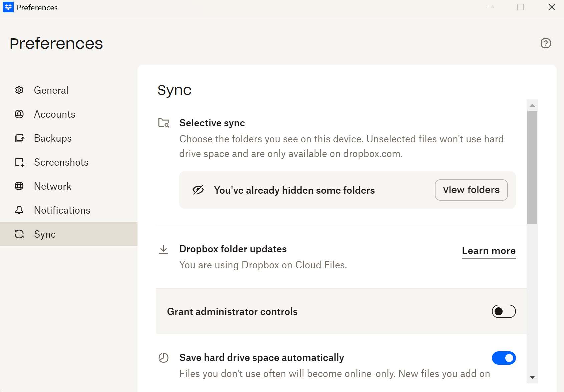Image resolution: width=564 pixels, height=392 pixels.
Task: Enable Grant administrator controls toggle
Action: click(504, 311)
